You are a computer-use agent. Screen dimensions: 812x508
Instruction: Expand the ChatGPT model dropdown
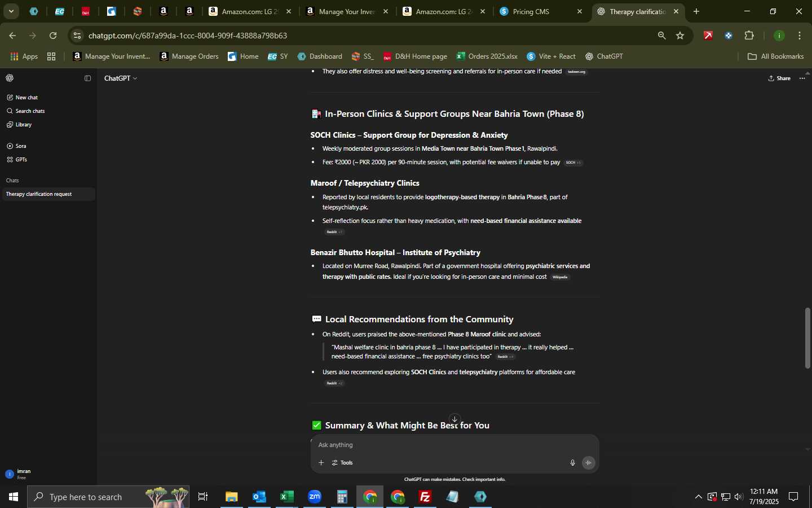[x=121, y=78]
